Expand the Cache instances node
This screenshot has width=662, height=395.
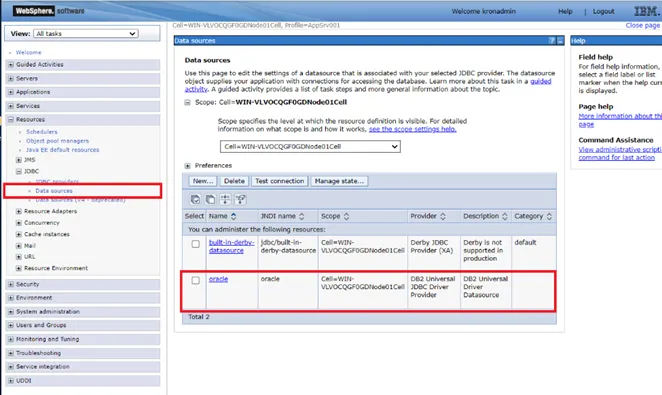19,234
